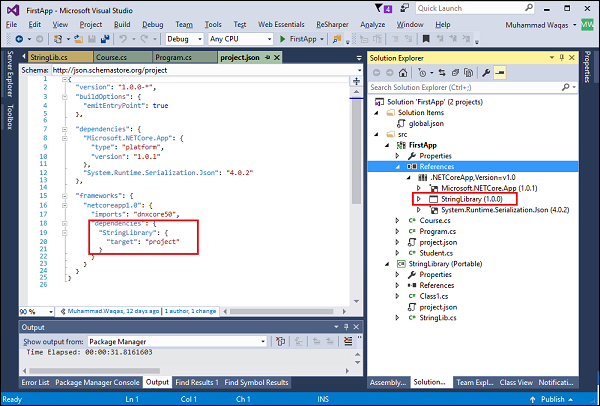
Task: Switch to the Team Explorer bottom tab
Action: pos(474,382)
